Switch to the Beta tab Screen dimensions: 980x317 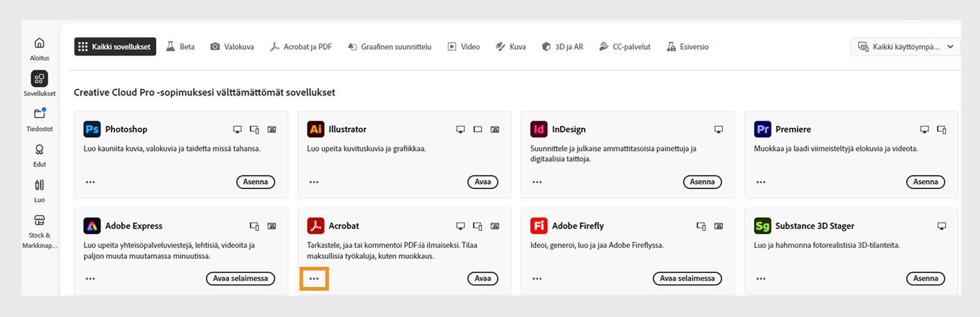181,47
